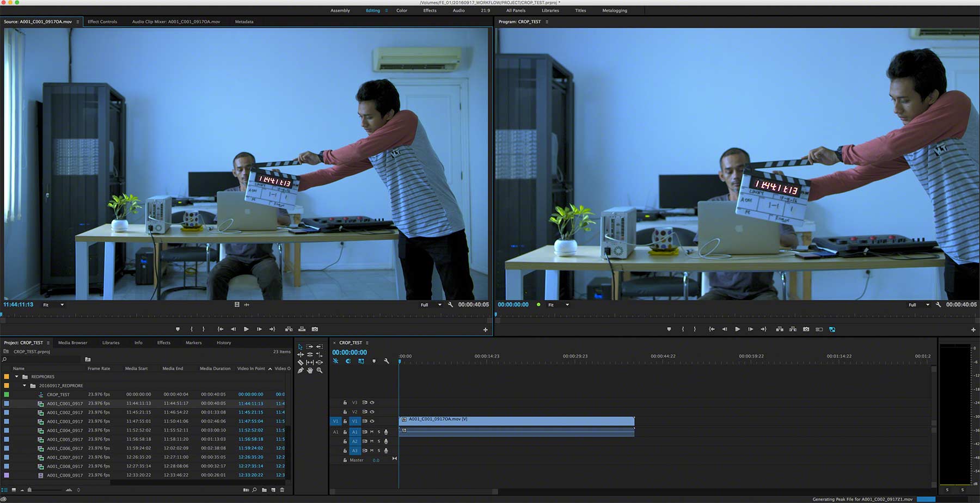
Task: Open Program monitor settings wrench
Action: tap(938, 305)
